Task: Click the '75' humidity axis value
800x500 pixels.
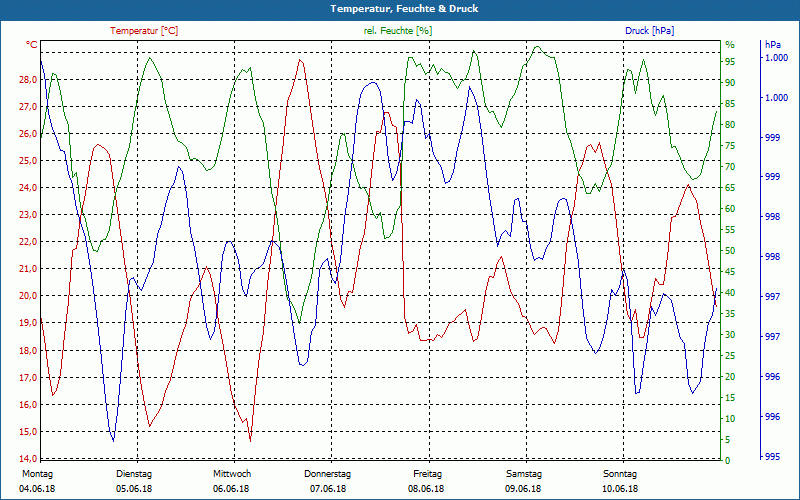Action: pos(730,145)
